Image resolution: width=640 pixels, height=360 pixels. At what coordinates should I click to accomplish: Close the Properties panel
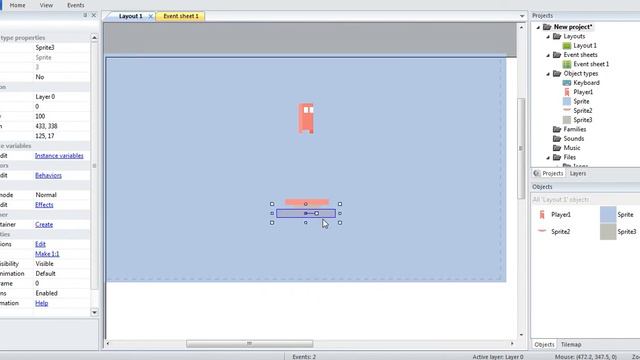93,15
